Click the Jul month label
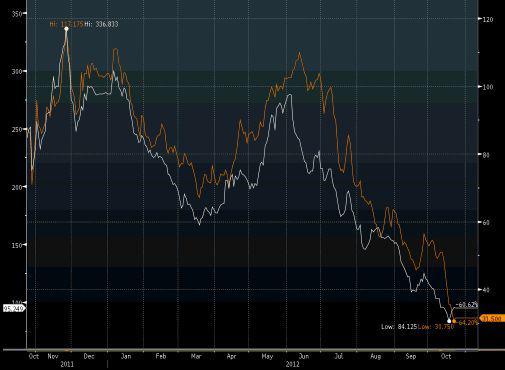The width and height of the screenshot is (505, 370). pyautogui.click(x=339, y=356)
